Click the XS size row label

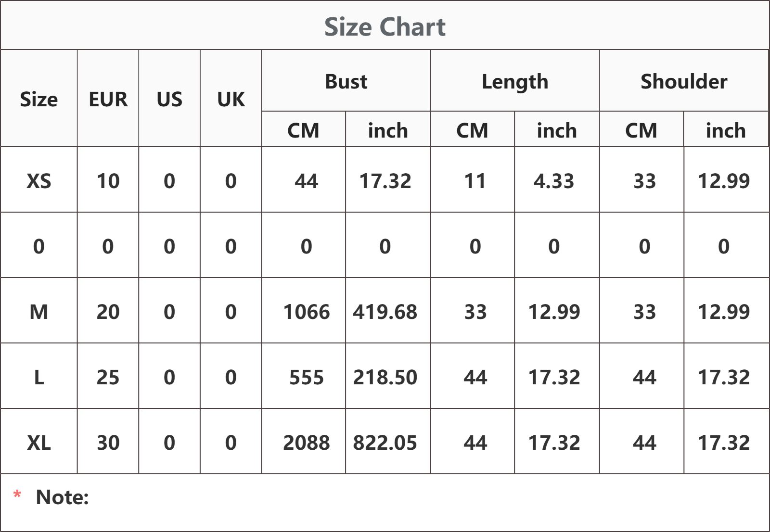click(x=39, y=181)
